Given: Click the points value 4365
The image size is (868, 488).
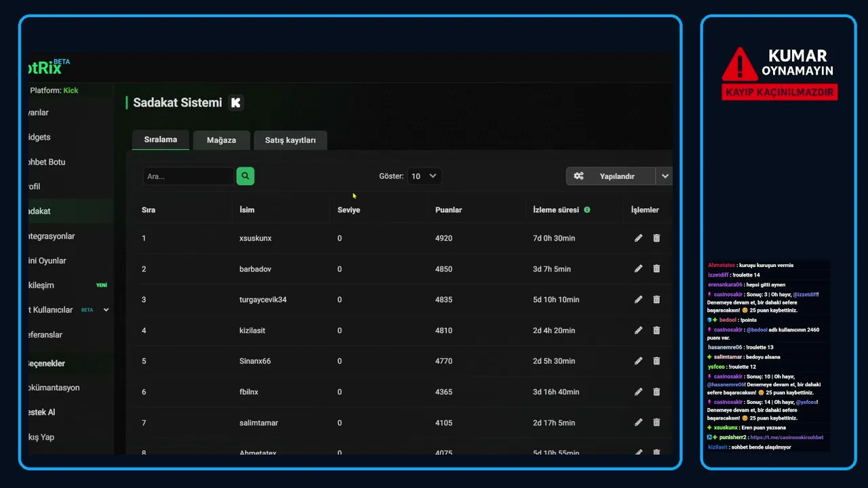Looking at the screenshot, I should [443, 392].
